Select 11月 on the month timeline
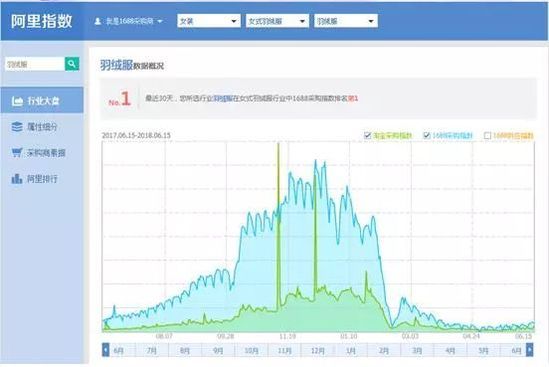The width and height of the screenshot is (549, 367). pos(284,350)
